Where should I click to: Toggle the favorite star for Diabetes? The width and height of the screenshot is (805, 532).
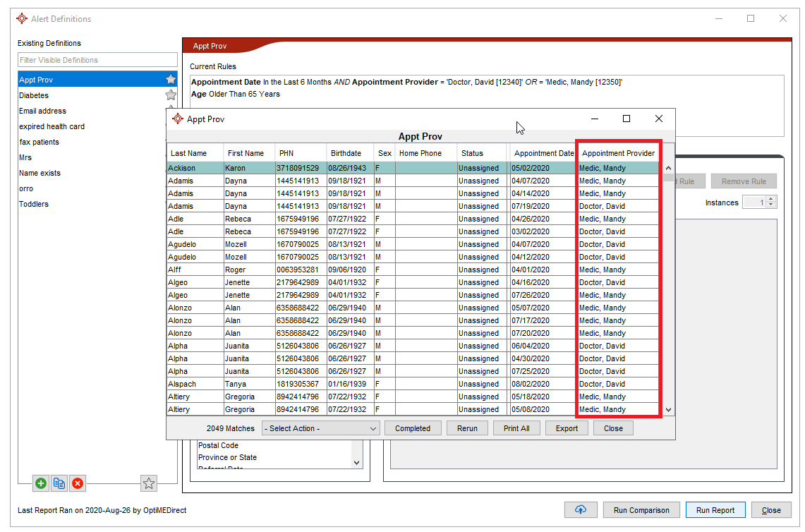coord(170,95)
